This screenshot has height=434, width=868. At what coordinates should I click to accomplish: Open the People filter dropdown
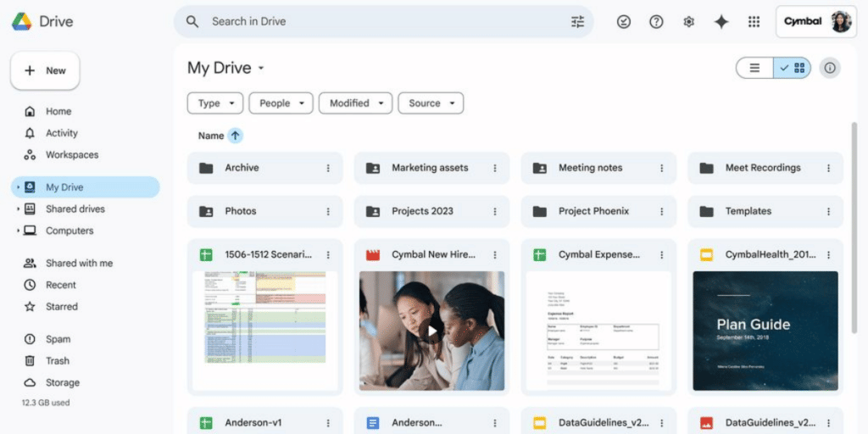[281, 103]
